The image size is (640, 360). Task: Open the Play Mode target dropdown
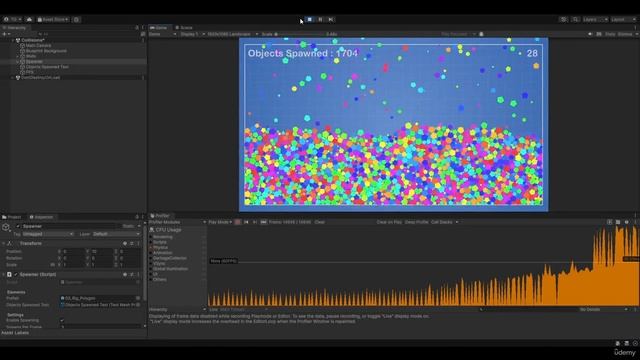tap(220, 222)
